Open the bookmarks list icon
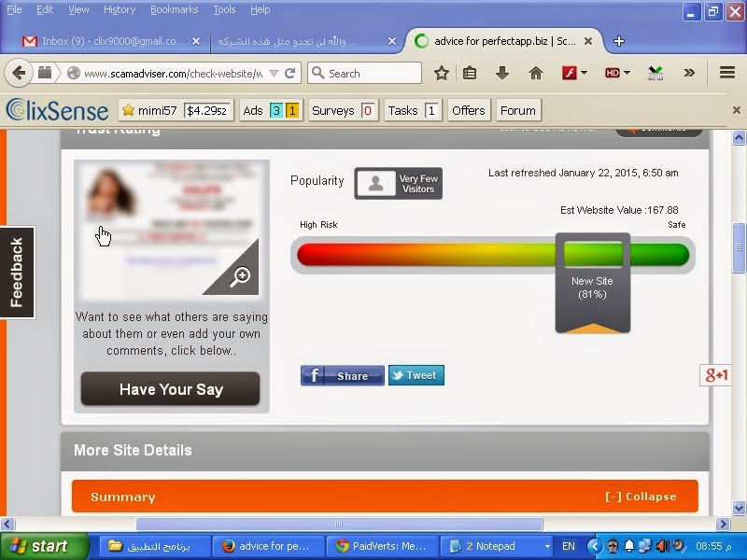The width and height of the screenshot is (747, 560). (x=470, y=74)
